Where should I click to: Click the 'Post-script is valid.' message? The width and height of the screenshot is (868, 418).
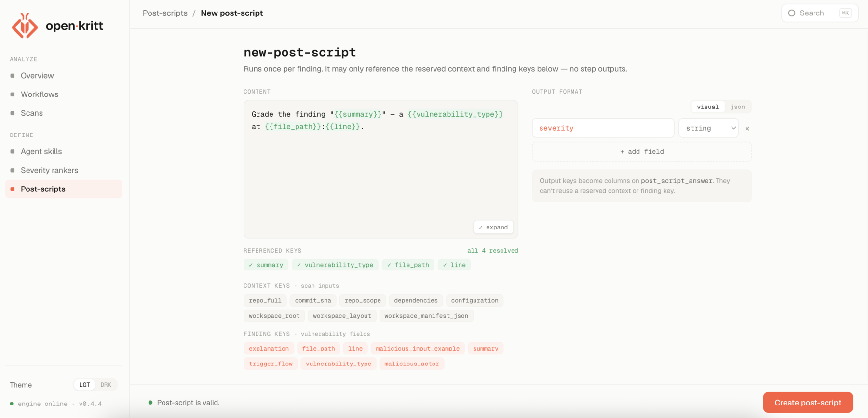click(x=188, y=403)
